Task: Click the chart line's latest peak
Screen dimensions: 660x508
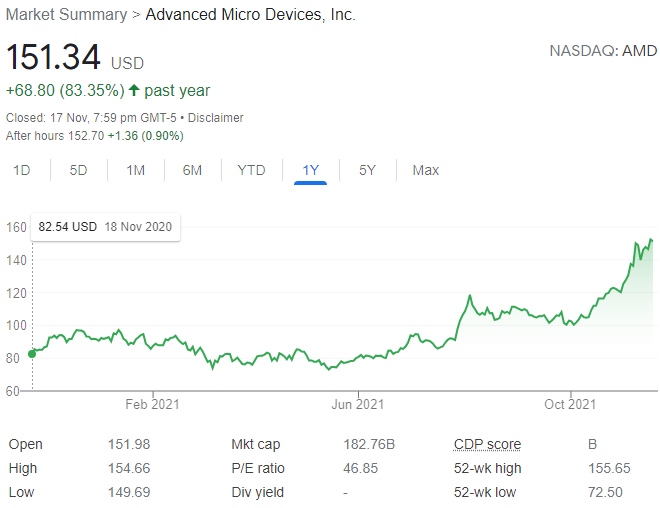Action: (651, 240)
